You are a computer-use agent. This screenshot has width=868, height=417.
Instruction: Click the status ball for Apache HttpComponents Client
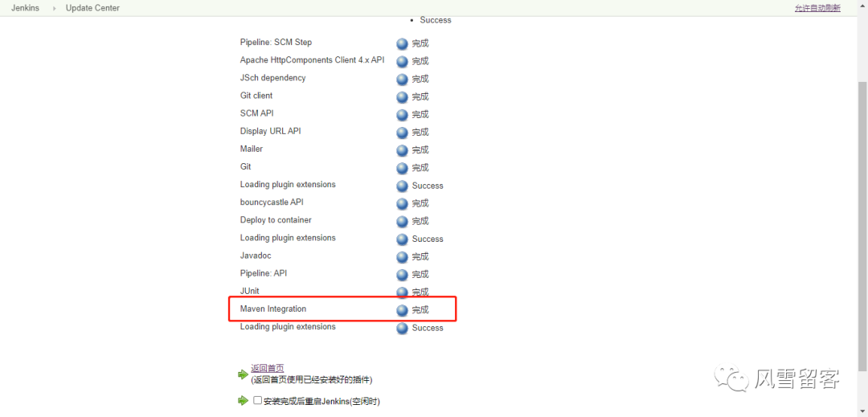pyautogui.click(x=403, y=62)
